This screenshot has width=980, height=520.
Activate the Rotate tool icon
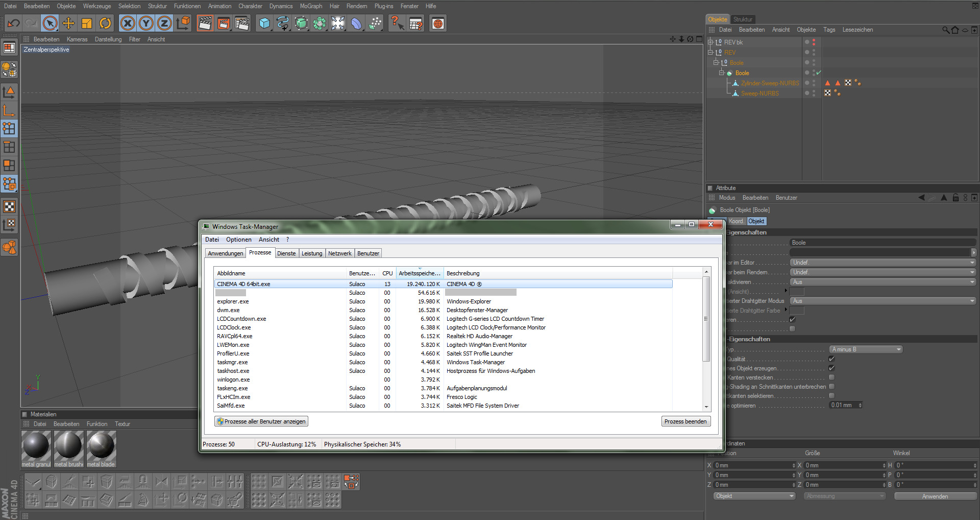[x=105, y=23]
